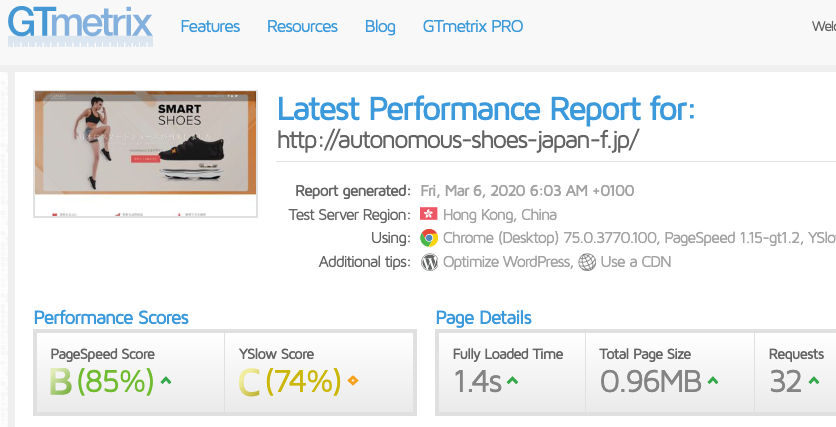
Task: Open the autonomous-shoes-japan-f.jp URL
Action: click(x=458, y=140)
